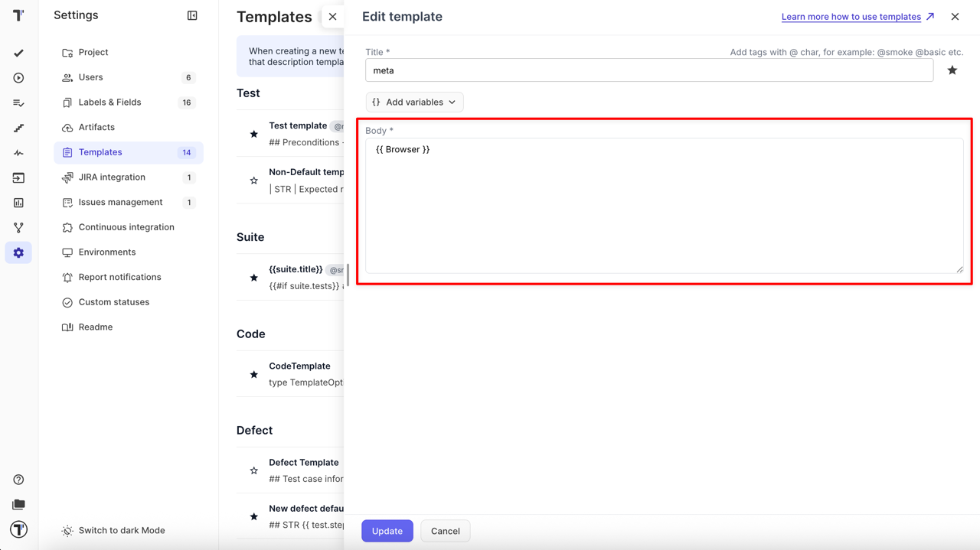Select Labels & Fields menu item
980x550 pixels.
[109, 103]
